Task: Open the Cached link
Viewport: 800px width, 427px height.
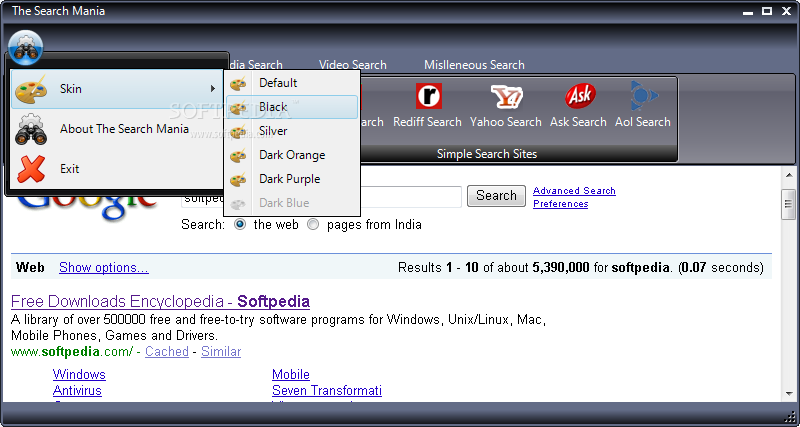Action: point(167,351)
